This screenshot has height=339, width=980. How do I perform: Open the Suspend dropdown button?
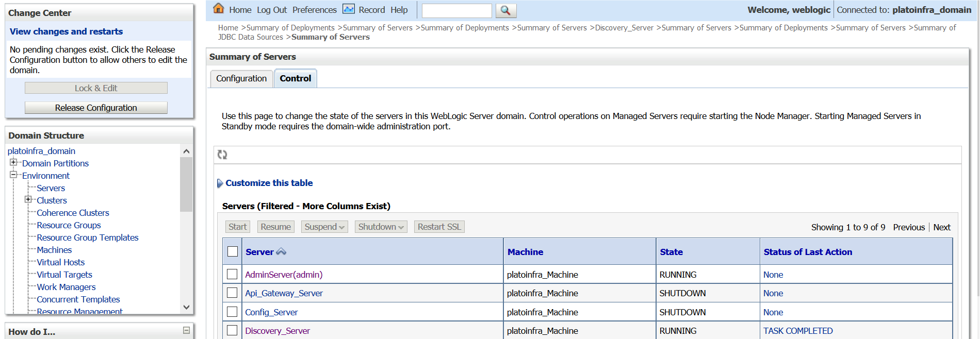tap(324, 227)
